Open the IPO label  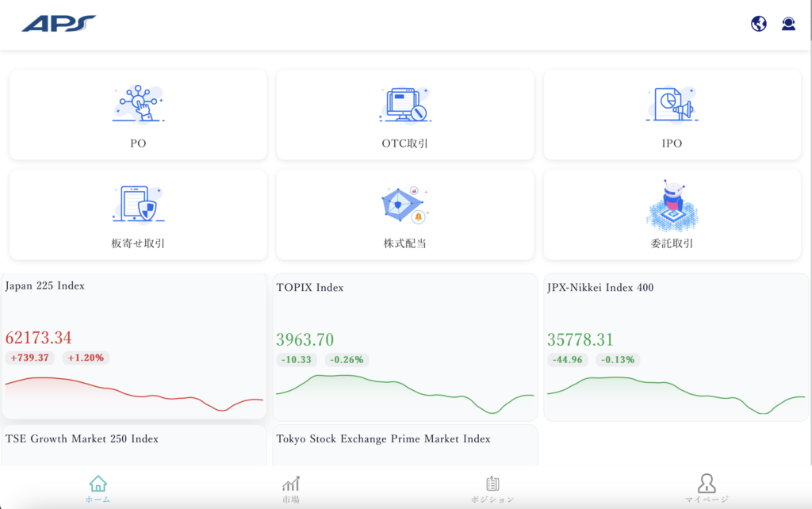click(x=672, y=144)
